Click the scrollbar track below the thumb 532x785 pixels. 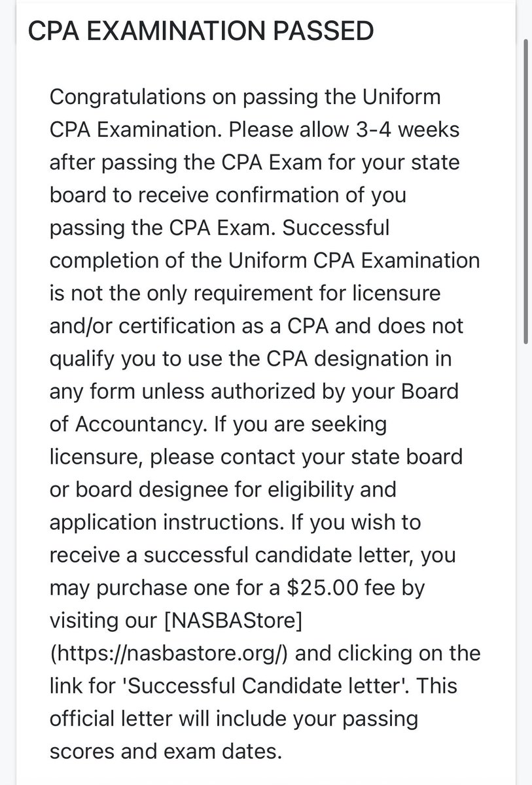point(527,556)
